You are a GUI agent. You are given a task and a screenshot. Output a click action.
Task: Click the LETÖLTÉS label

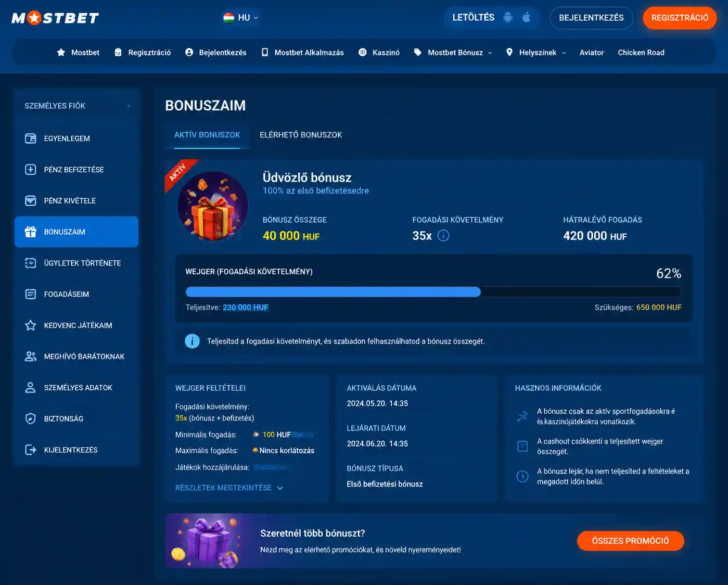pyautogui.click(x=473, y=17)
